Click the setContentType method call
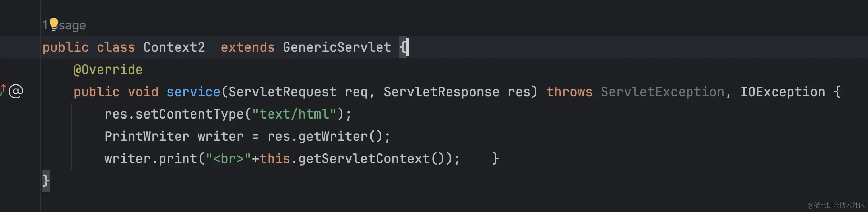This screenshot has height=212, width=868. [190, 114]
